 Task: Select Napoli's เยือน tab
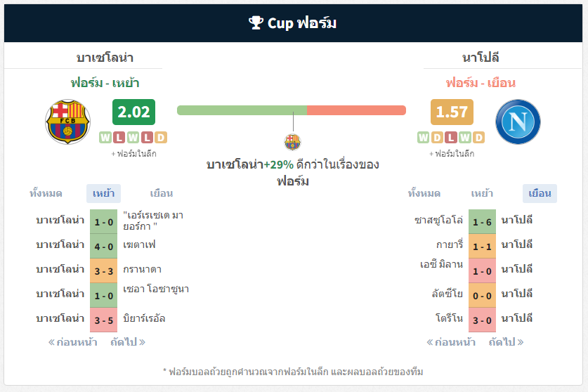pyautogui.click(x=540, y=194)
